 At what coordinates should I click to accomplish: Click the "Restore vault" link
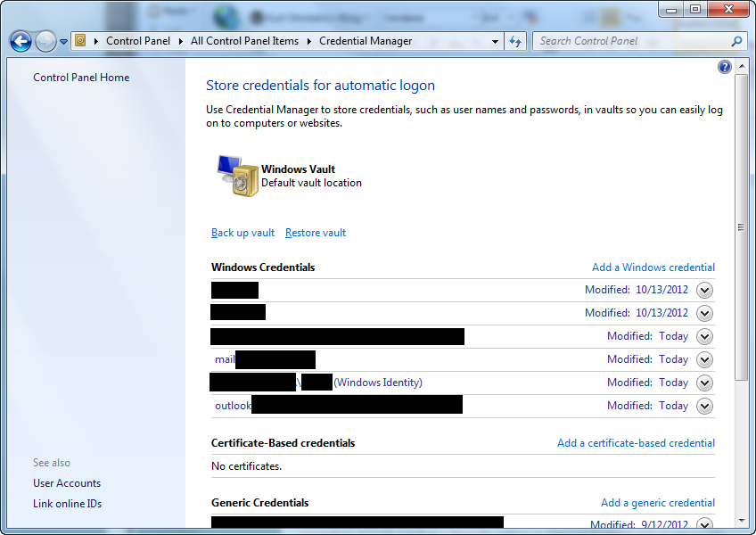click(316, 233)
